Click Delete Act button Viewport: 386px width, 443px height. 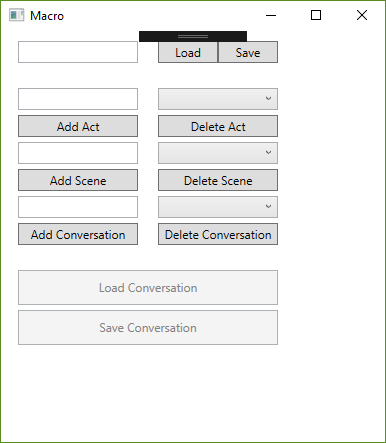click(218, 126)
